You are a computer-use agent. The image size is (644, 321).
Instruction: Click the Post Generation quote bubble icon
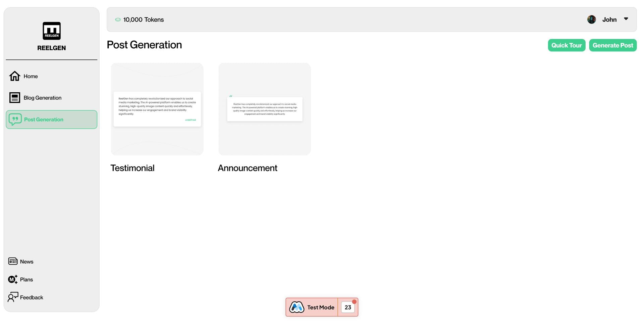tap(15, 120)
